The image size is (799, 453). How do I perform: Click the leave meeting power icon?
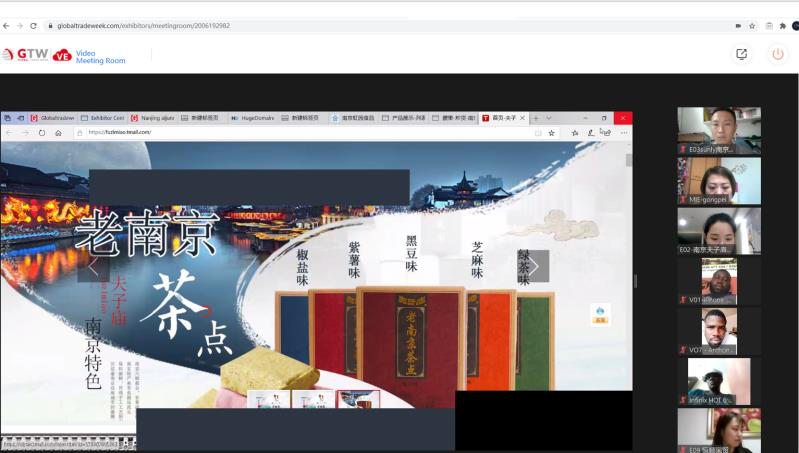[777, 55]
